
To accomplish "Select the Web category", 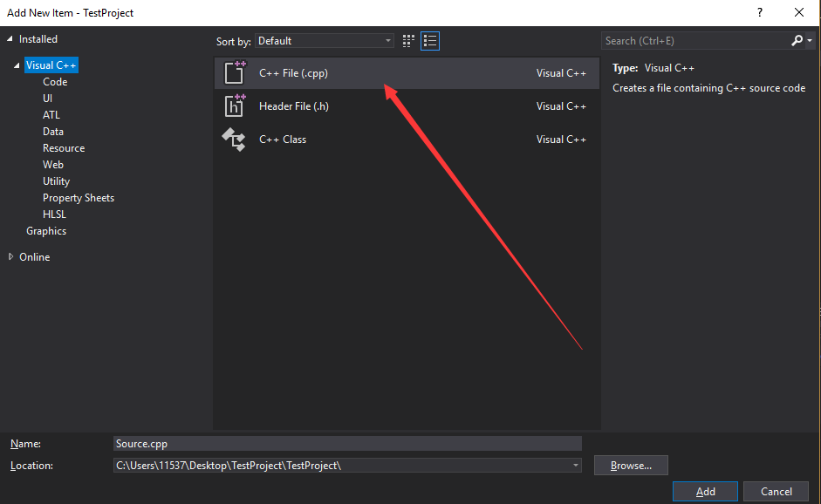I will click(53, 164).
